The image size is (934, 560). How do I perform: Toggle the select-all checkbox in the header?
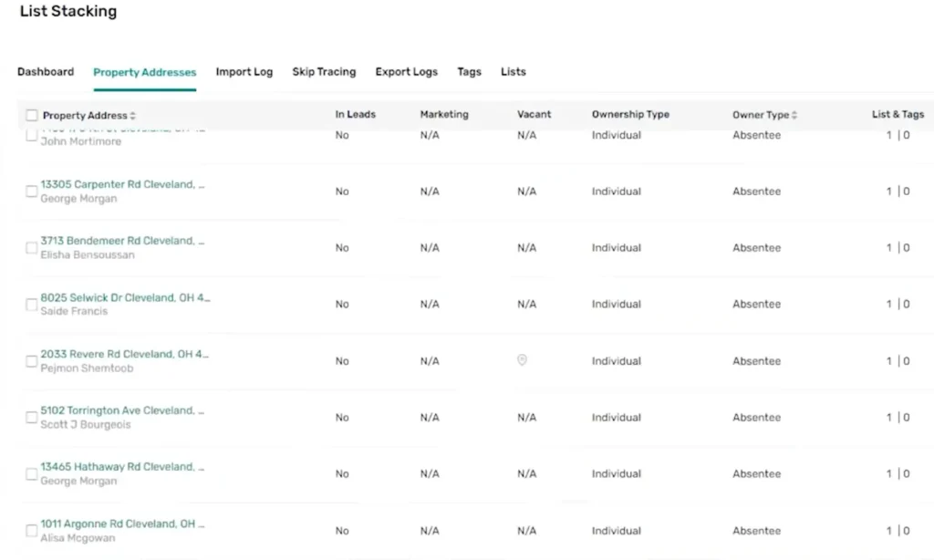tap(32, 115)
